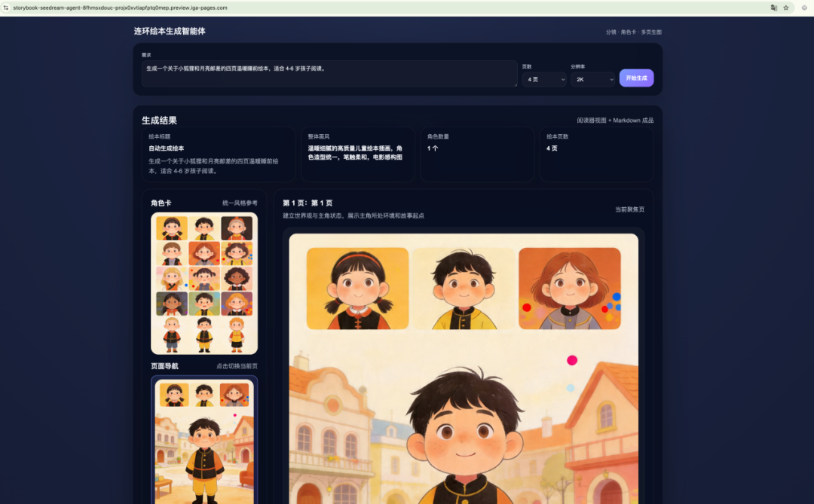This screenshot has height=504, width=814.
Task: Open the browser profile icon at top right
Action: (x=804, y=8)
